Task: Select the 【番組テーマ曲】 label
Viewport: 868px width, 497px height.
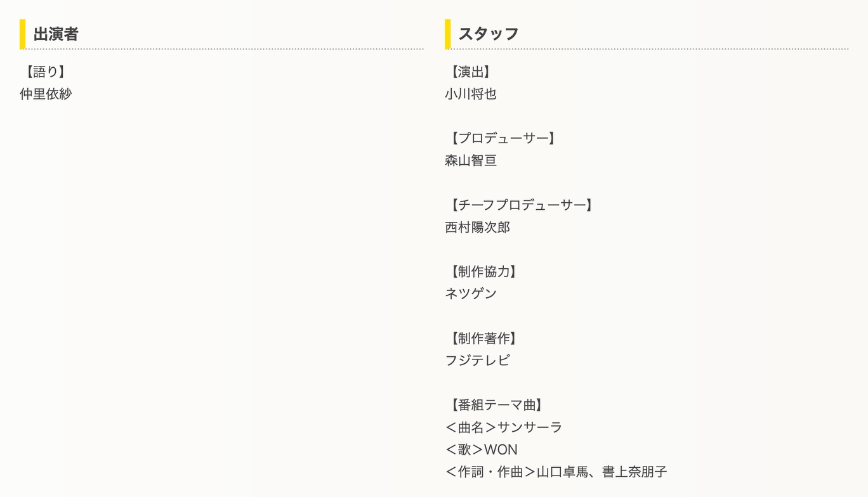Action: pyautogui.click(x=496, y=405)
